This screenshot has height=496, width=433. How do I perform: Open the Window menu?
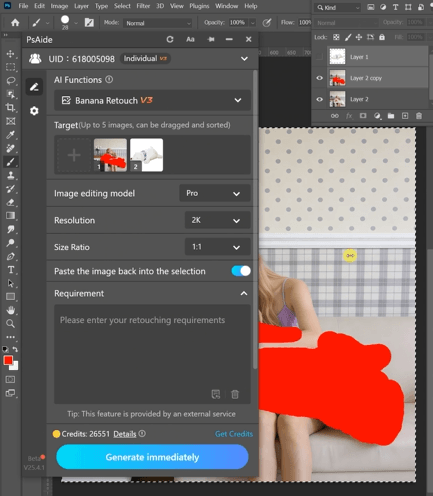pyautogui.click(x=226, y=6)
